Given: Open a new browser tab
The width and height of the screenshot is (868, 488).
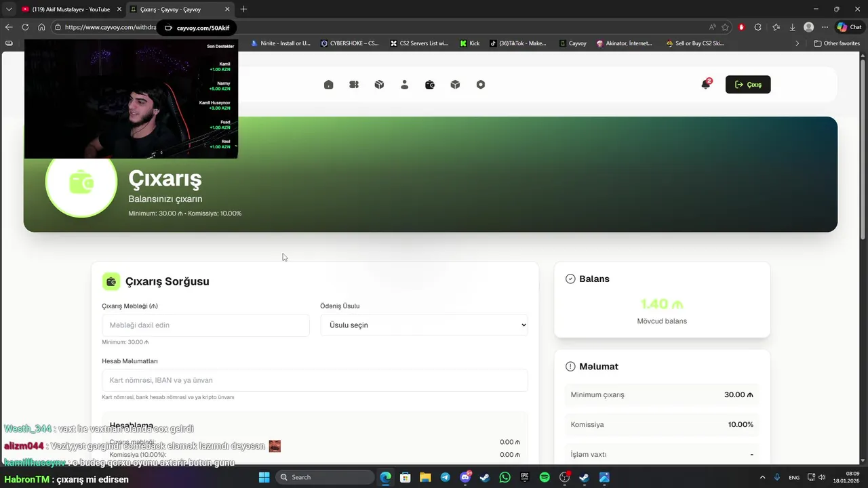Looking at the screenshot, I should click(243, 9).
